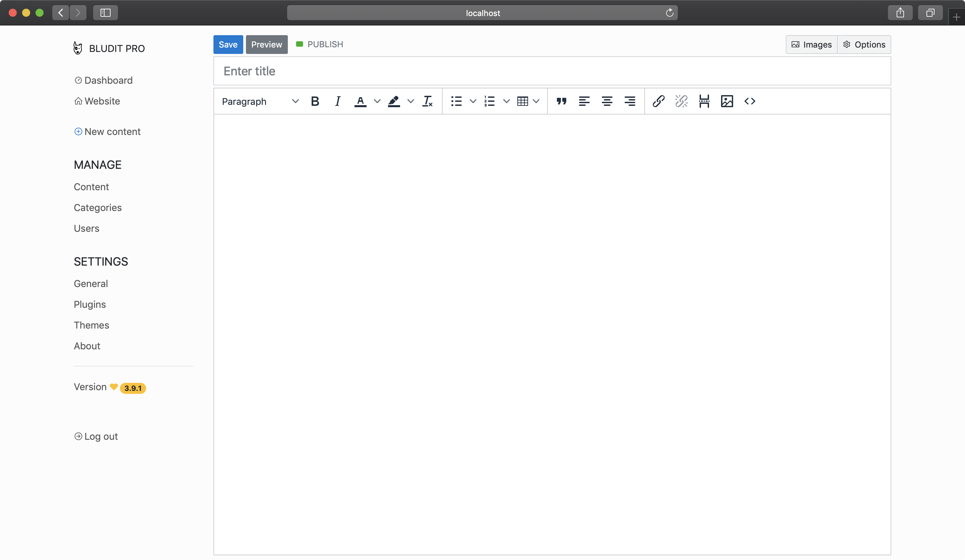This screenshot has width=965, height=560.
Task: Click the blue Save button
Action: click(x=228, y=45)
